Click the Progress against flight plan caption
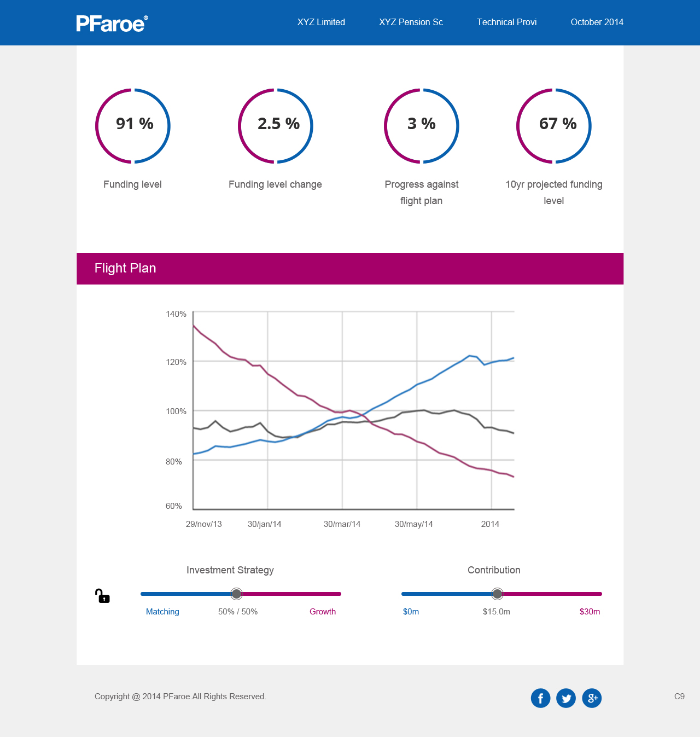 (x=422, y=193)
